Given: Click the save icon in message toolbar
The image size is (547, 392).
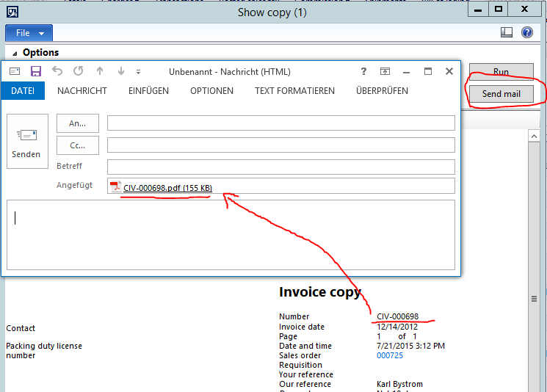Looking at the screenshot, I should 35,71.
